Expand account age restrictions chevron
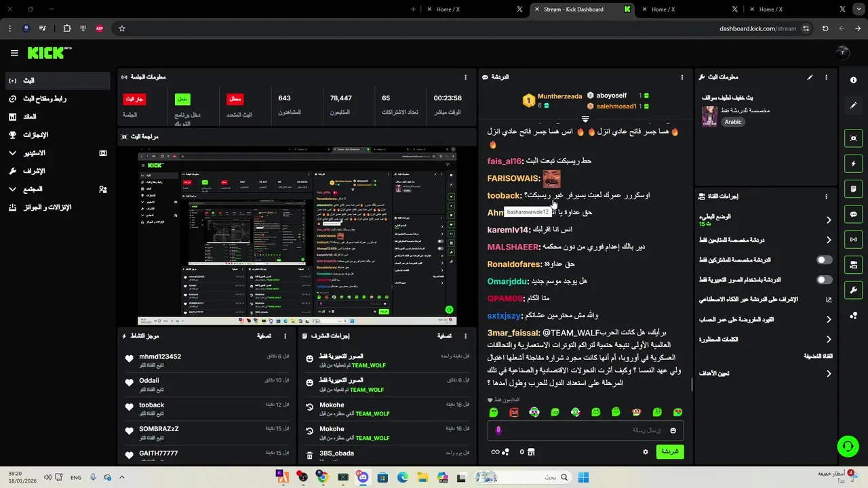Image resolution: width=868 pixels, height=488 pixels. pos(829,319)
